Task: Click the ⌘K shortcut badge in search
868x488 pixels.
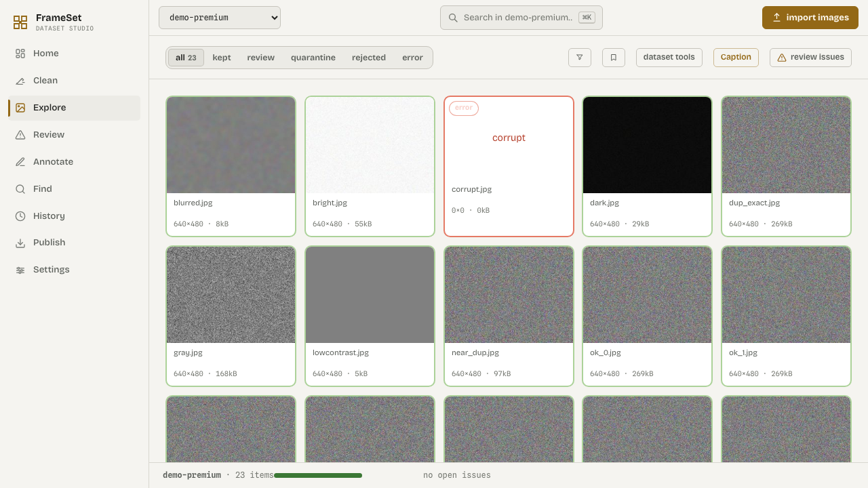Action: click(x=587, y=18)
